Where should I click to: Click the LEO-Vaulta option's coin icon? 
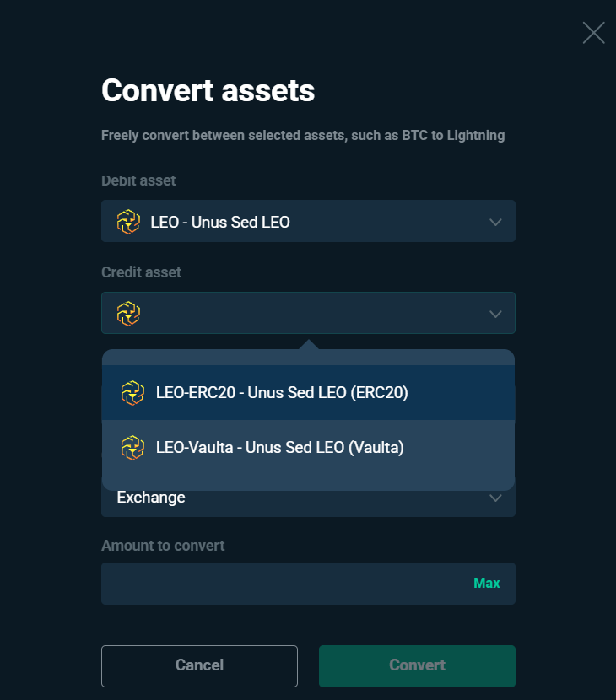(x=132, y=447)
